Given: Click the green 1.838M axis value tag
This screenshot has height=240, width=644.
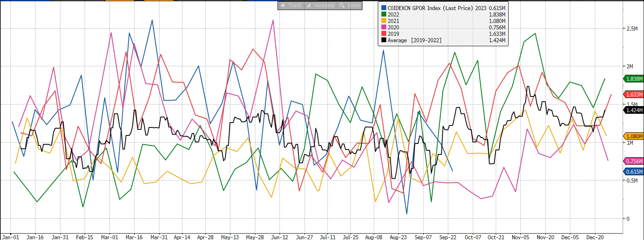Looking at the screenshot, I should 634,79.
